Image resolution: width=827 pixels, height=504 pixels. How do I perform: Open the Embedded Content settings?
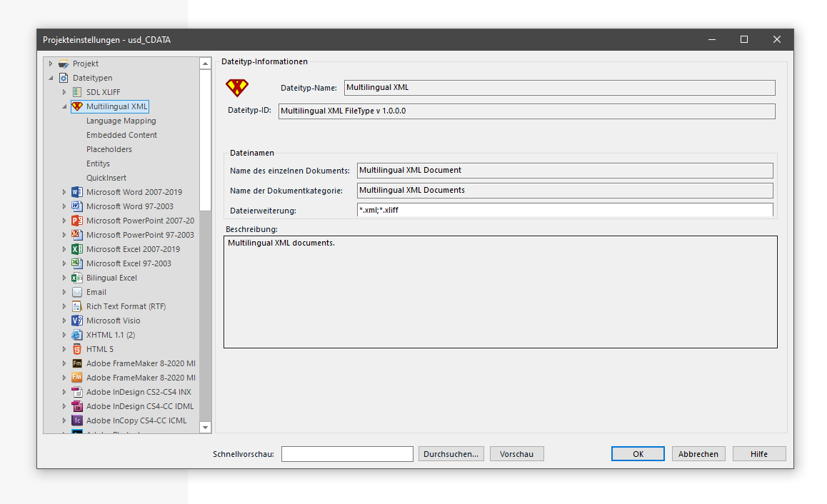(x=122, y=135)
